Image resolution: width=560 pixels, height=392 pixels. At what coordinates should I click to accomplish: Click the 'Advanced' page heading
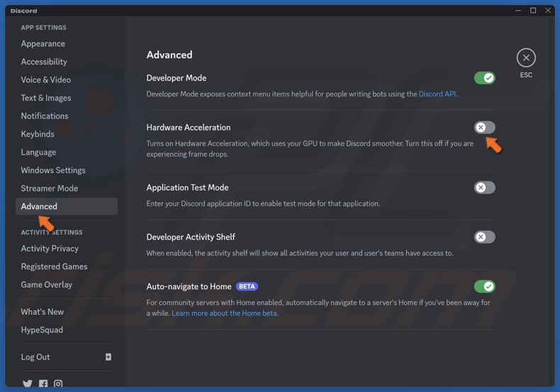click(x=169, y=55)
